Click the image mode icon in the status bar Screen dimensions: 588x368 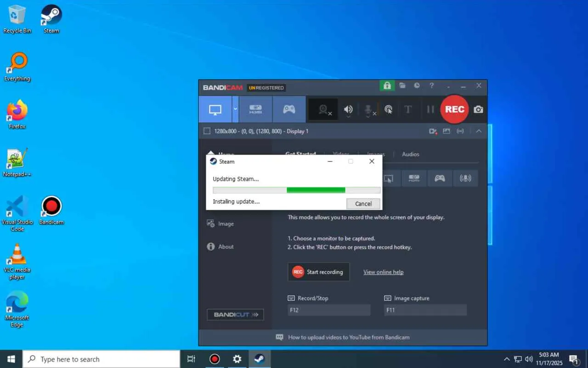tap(447, 131)
